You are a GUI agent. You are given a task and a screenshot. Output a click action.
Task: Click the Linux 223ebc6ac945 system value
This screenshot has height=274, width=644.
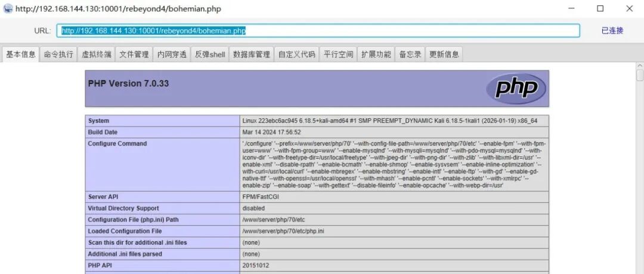pos(390,121)
